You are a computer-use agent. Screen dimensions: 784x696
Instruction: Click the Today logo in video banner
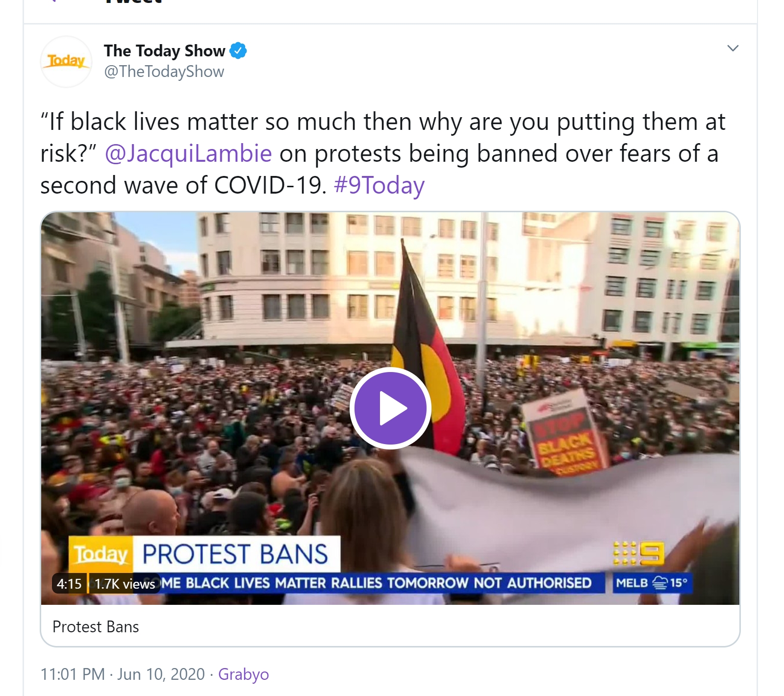point(101,554)
